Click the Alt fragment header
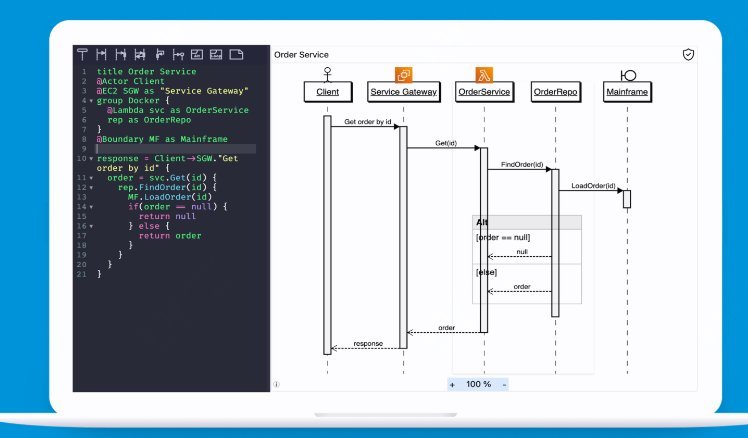 coord(483,222)
